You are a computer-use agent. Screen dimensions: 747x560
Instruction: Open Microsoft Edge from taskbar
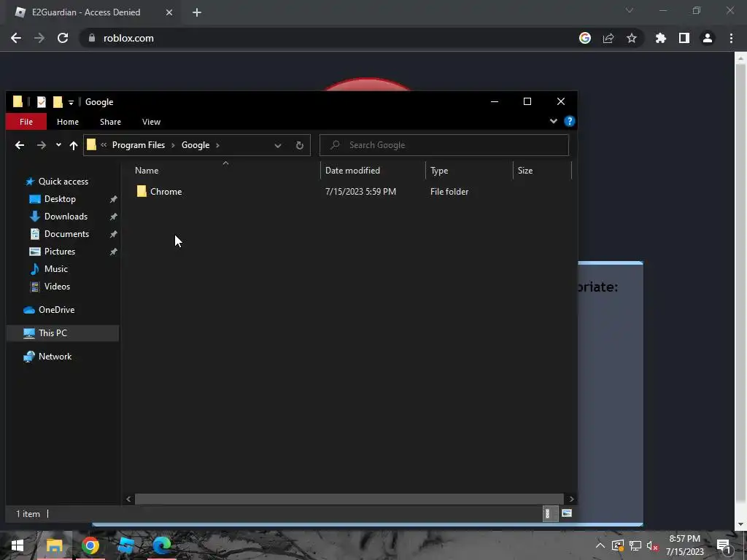tap(161, 545)
